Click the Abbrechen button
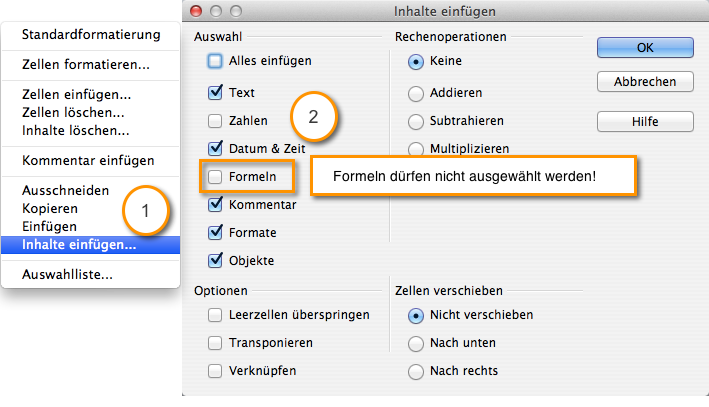 point(645,82)
